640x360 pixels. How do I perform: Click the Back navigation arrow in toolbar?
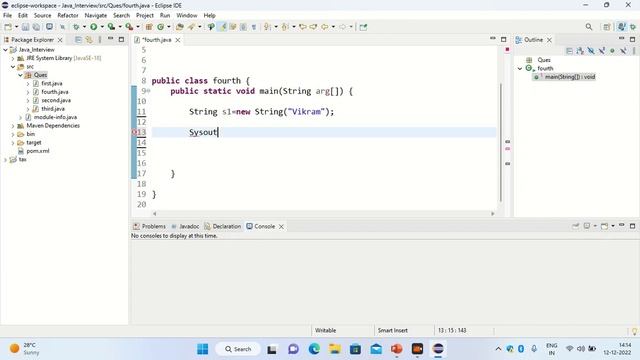click(x=324, y=27)
